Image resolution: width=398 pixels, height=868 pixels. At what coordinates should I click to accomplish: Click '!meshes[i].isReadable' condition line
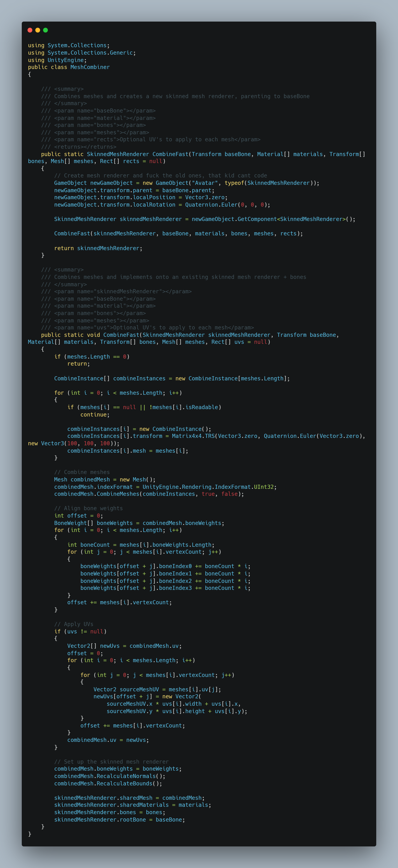[144, 407]
